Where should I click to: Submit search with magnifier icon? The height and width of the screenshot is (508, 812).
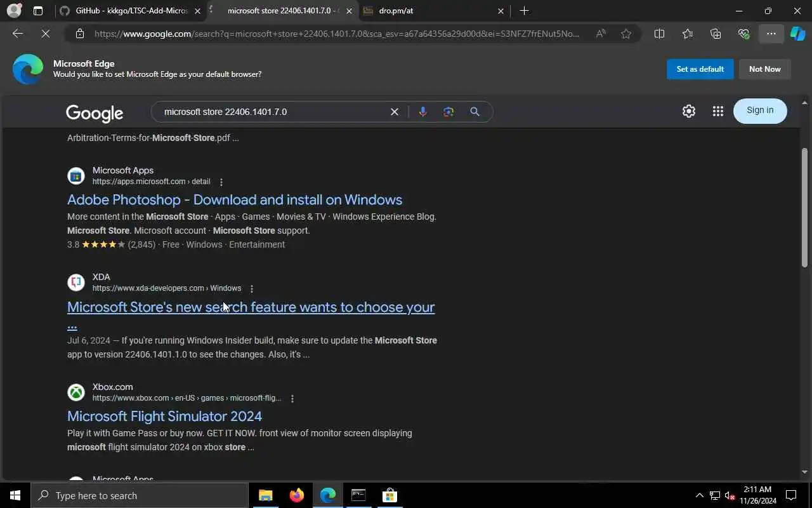pyautogui.click(x=475, y=112)
